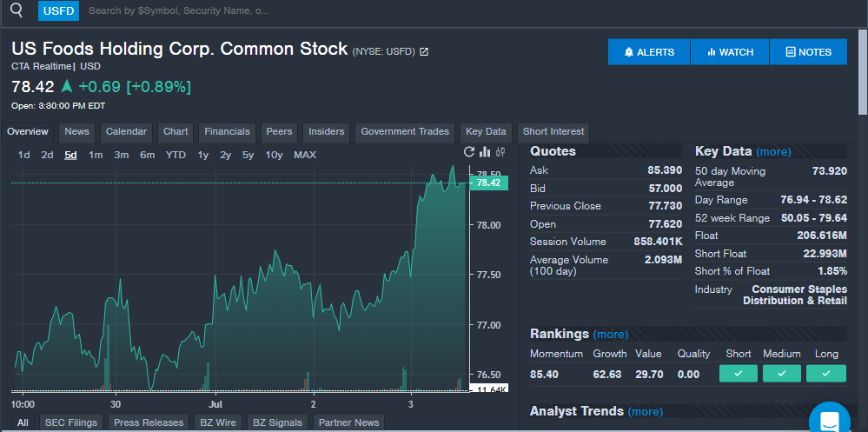Set chart range to 1m

pyautogui.click(x=96, y=155)
